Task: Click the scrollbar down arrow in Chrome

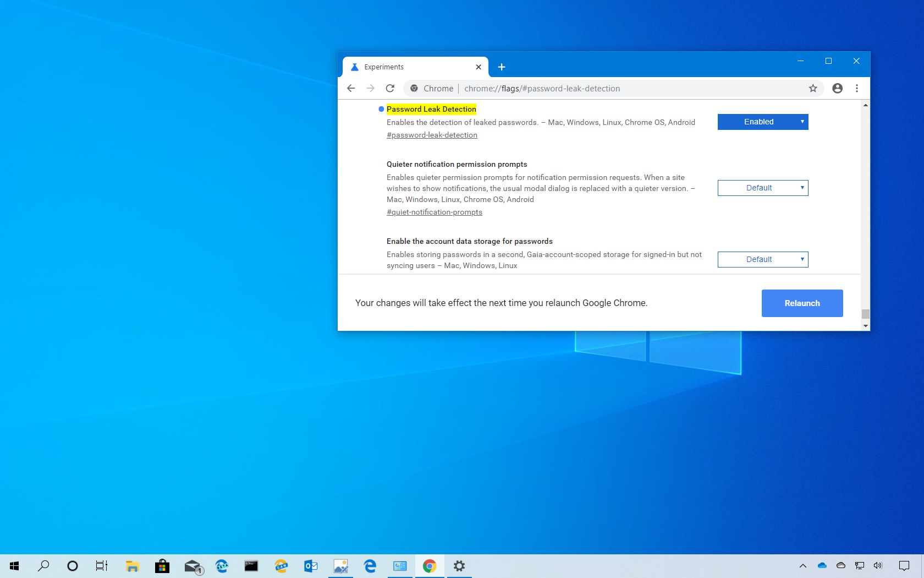Action: [x=866, y=326]
